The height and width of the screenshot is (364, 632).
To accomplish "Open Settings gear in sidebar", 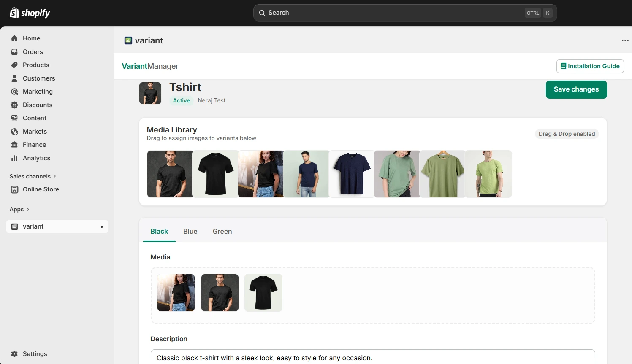I will pos(14,354).
